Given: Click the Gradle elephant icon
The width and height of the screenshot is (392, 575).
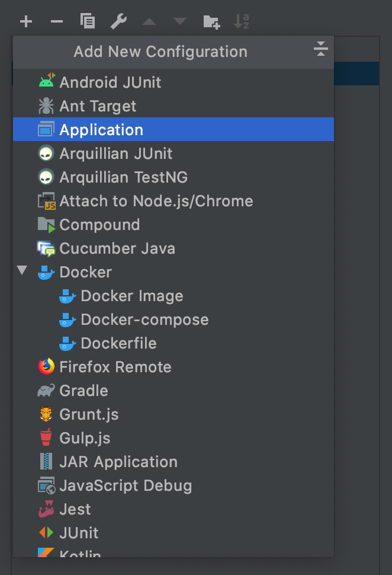Looking at the screenshot, I should point(46,391).
